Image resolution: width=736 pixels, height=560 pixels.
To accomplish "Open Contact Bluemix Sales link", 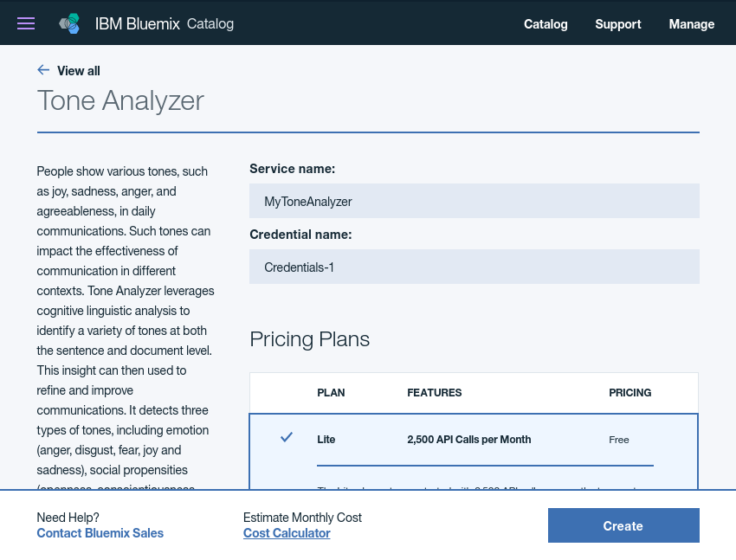I will click(100, 533).
